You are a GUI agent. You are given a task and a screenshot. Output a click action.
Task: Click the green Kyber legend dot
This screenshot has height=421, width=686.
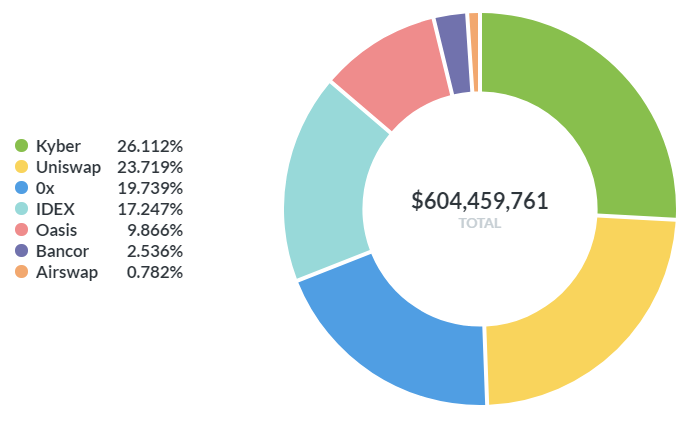pyautogui.click(x=21, y=146)
